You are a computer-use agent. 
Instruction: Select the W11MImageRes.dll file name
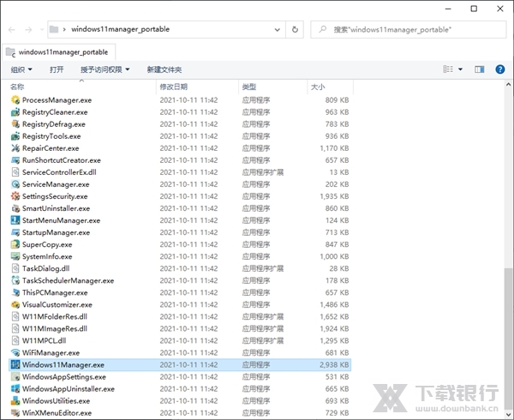55,328
